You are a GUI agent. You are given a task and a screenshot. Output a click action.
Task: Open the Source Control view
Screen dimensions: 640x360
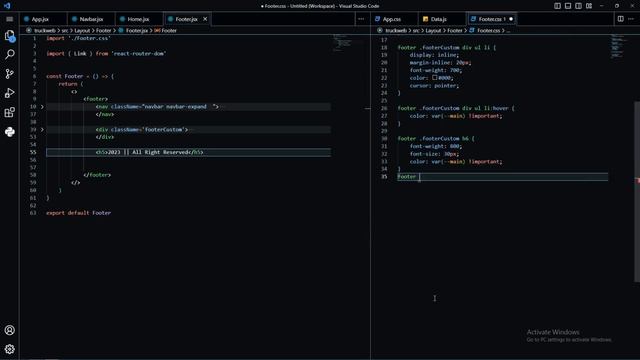click(x=10, y=74)
